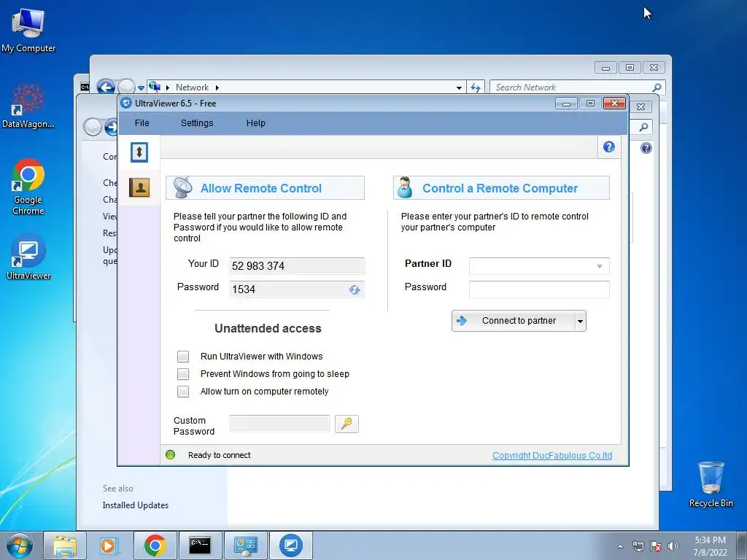Open the Settings menu

coord(197,122)
